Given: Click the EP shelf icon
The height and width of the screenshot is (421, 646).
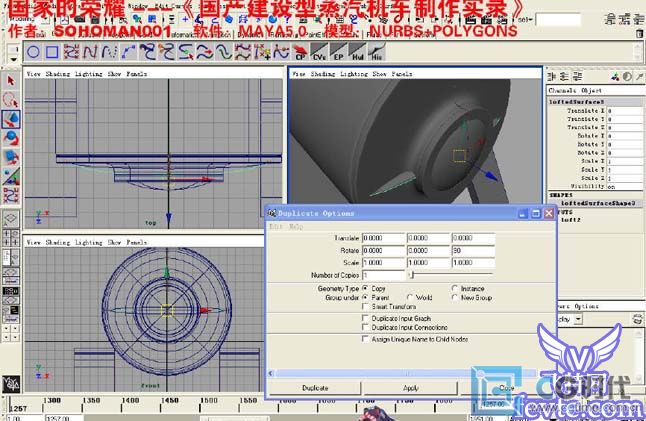Looking at the screenshot, I should [338, 52].
